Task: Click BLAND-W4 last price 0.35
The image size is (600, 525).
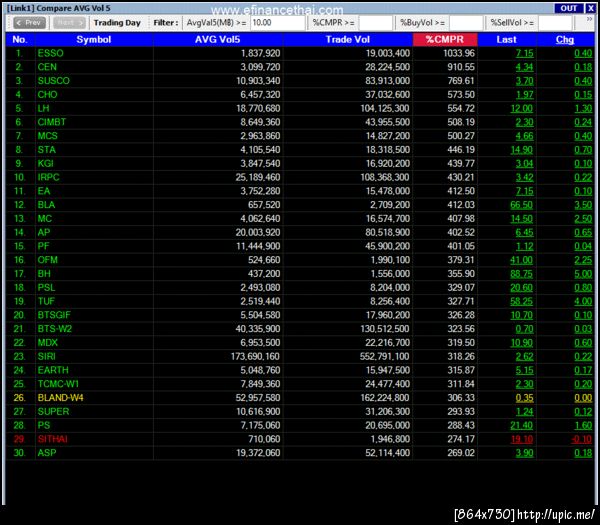Action: (x=524, y=398)
